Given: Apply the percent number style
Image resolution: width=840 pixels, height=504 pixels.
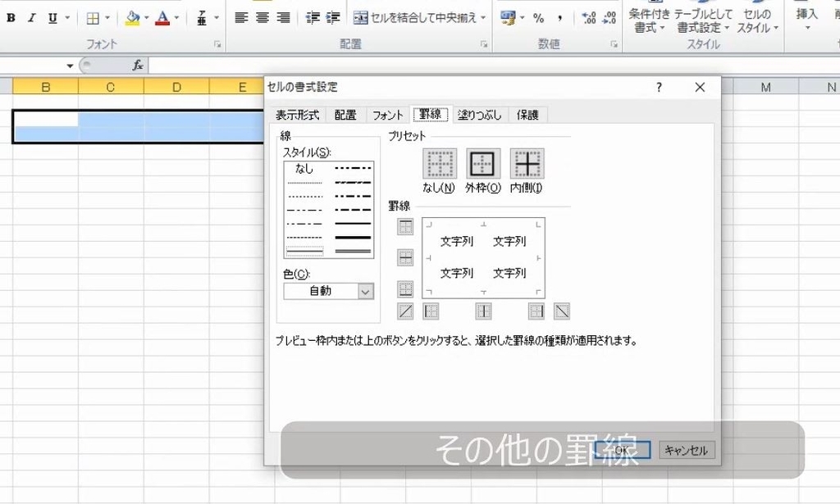Looking at the screenshot, I should 538,17.
